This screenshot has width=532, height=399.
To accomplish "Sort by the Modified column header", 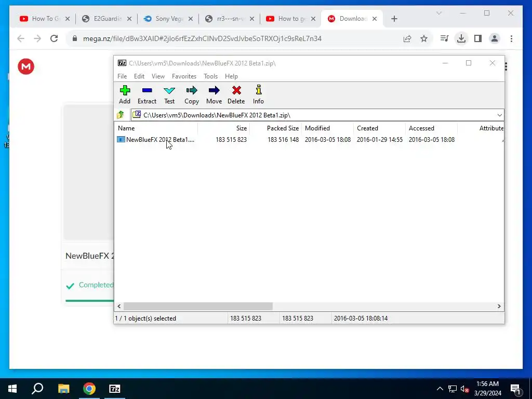I will [x=328, y=128].
